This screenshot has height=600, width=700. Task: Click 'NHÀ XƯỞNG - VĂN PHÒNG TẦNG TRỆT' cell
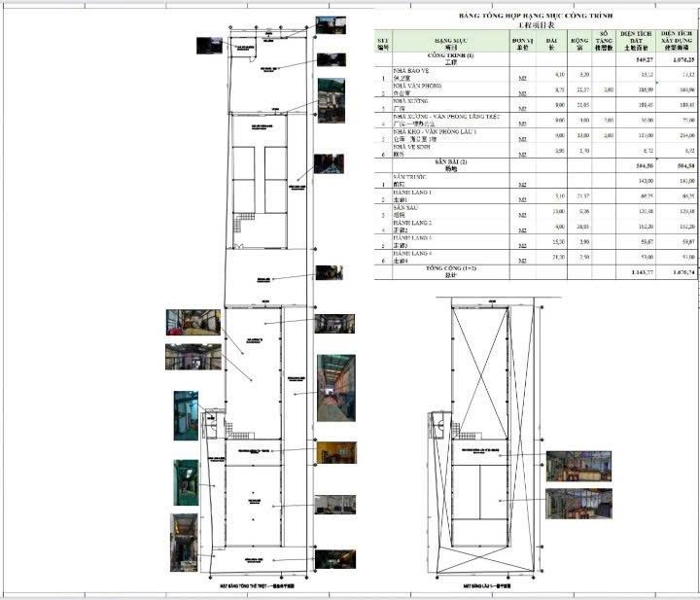pyautogui.click(x=451, y=120)
